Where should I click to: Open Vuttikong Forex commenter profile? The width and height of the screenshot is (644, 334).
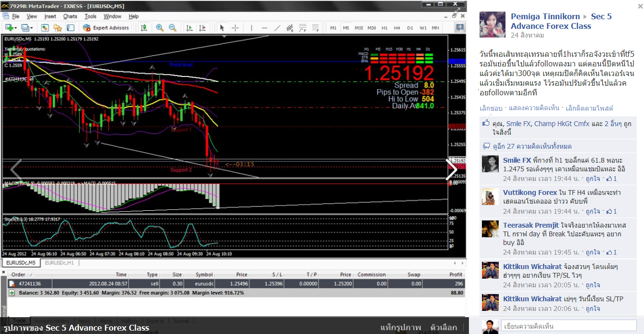tap(530, 193)
